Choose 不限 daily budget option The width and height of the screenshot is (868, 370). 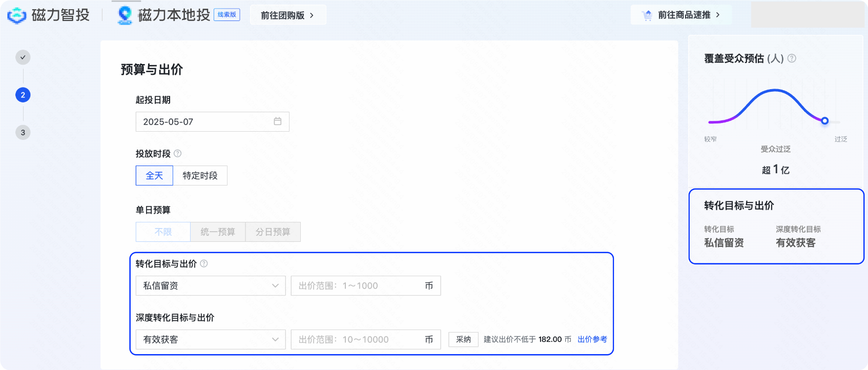tap(163, 232)
